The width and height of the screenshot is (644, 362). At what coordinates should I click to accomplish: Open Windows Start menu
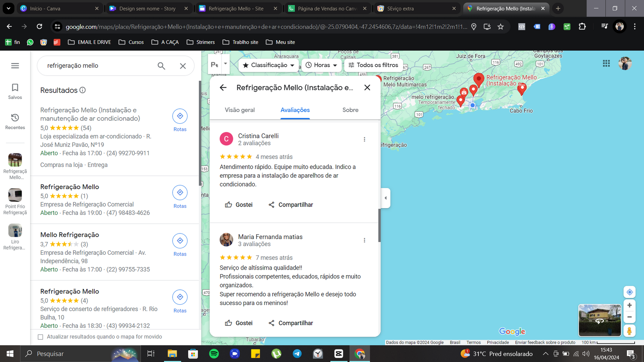tap(10, 354)
